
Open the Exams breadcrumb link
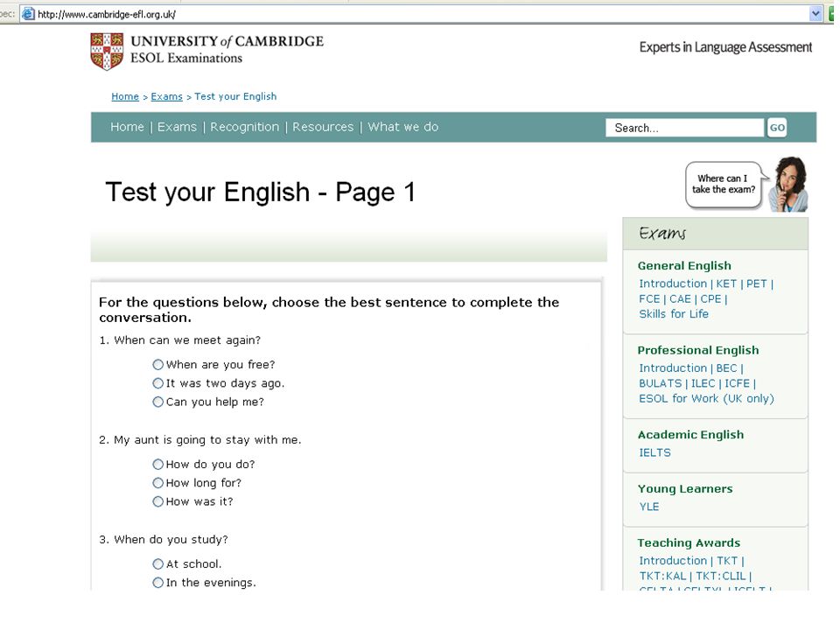(x=166, y=96)
